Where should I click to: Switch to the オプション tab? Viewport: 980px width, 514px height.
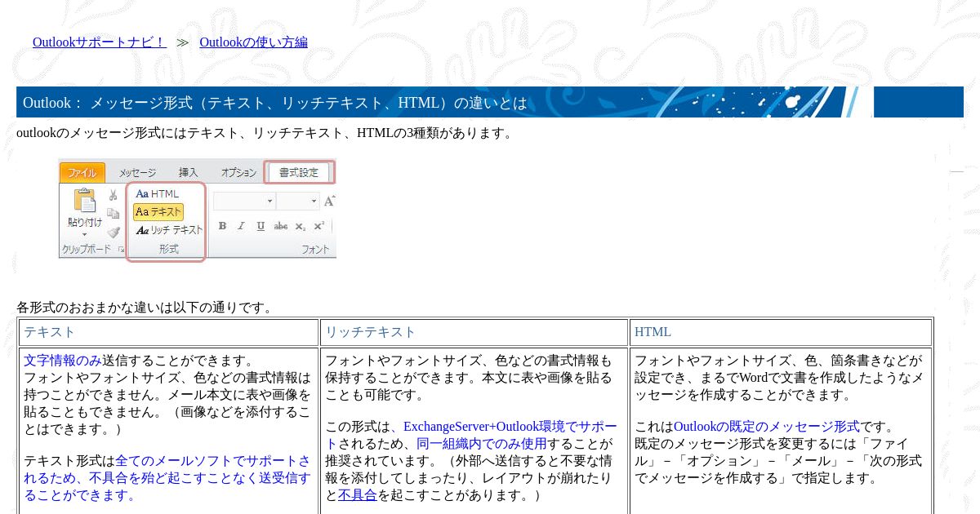point(238,173)
